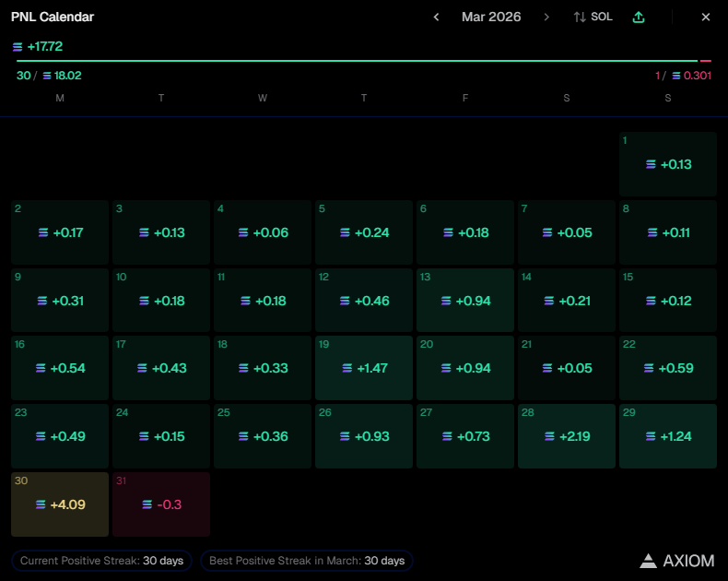Go to previous month arrow
The width and height of the screenshot is (728, 581).
click(x=436, y=18)
